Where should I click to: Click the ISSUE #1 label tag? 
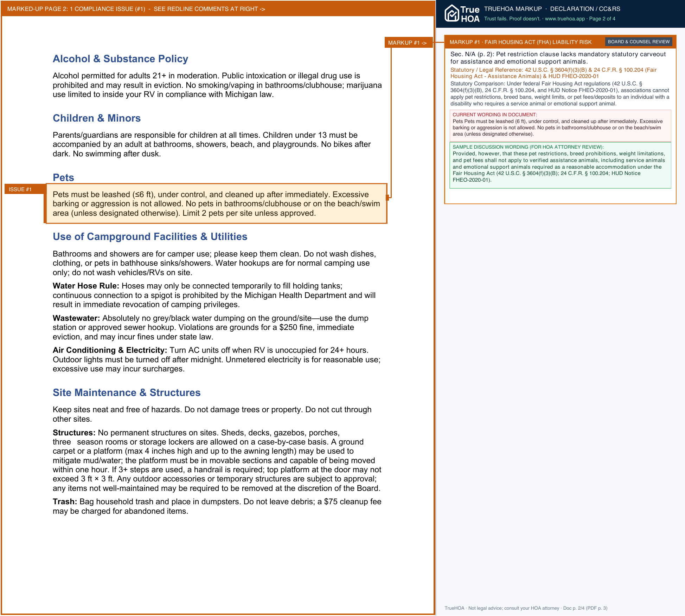click(25, 189)
